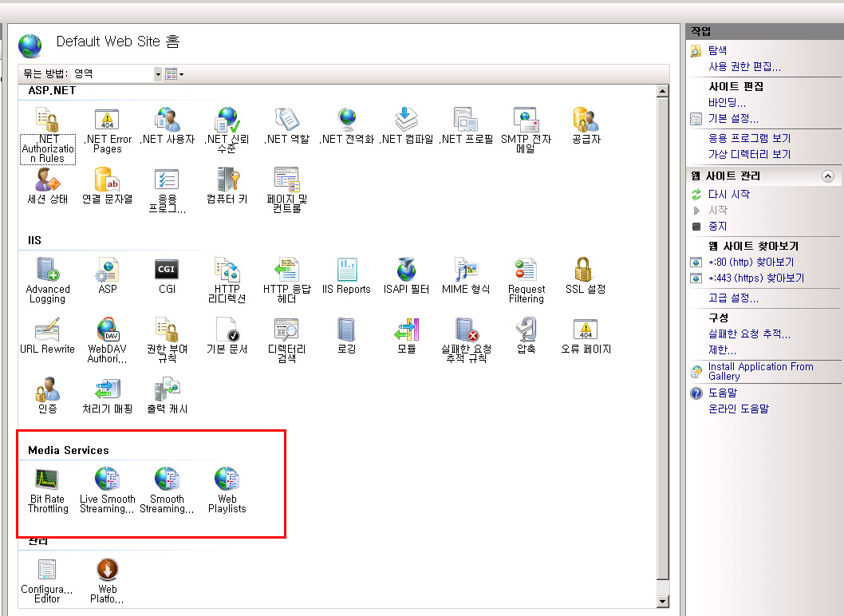Screen dimensions: 844x616
Task: Open the .NET 사용자 feature icon
Action: point(167,126)
